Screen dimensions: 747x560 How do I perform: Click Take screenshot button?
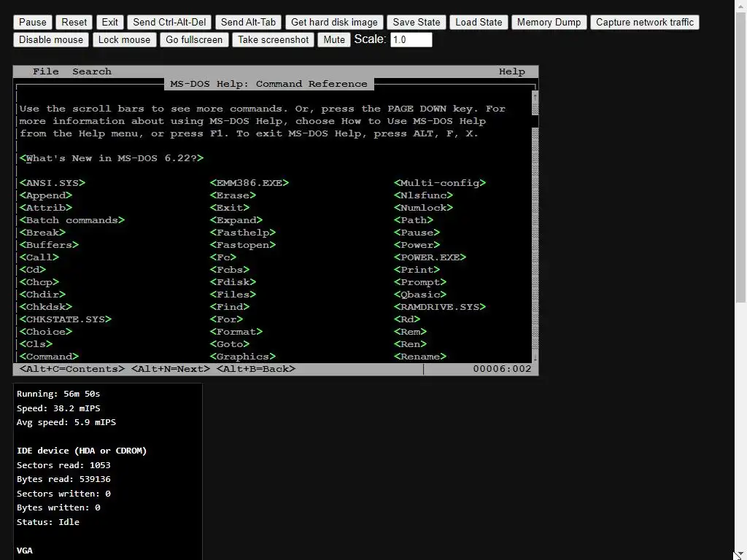[273, 39]
